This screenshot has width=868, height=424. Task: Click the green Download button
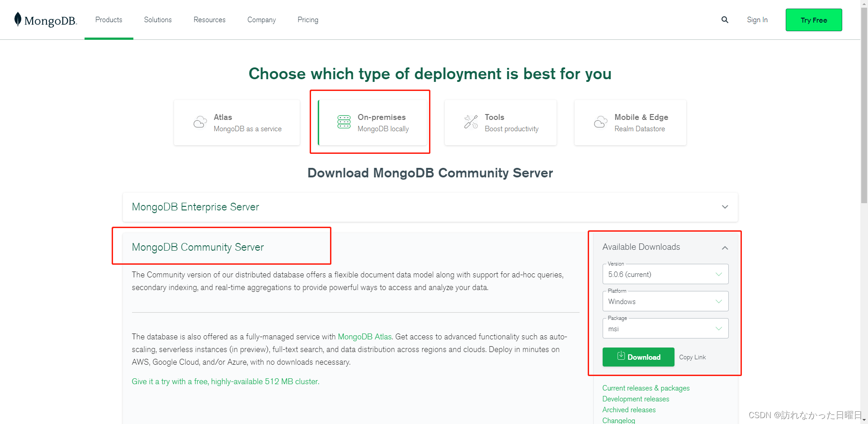[x=638, y=357]
